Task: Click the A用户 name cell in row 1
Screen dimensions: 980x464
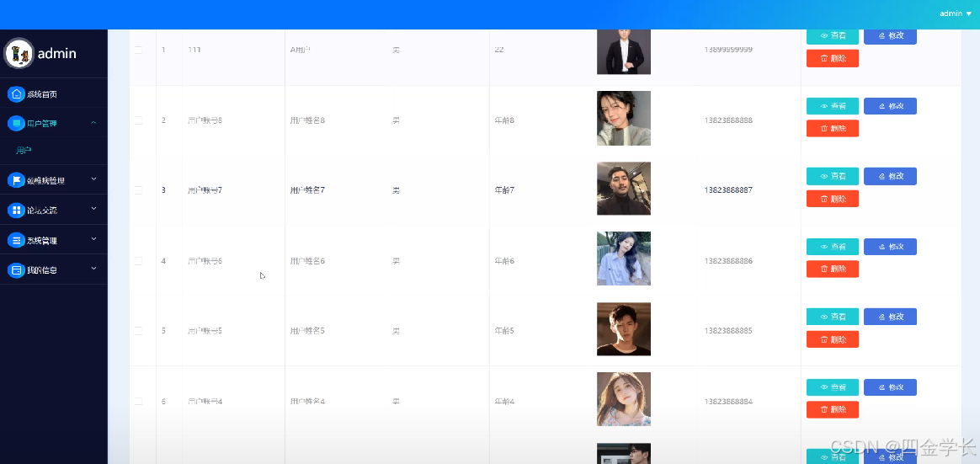Action: point(300,50)
